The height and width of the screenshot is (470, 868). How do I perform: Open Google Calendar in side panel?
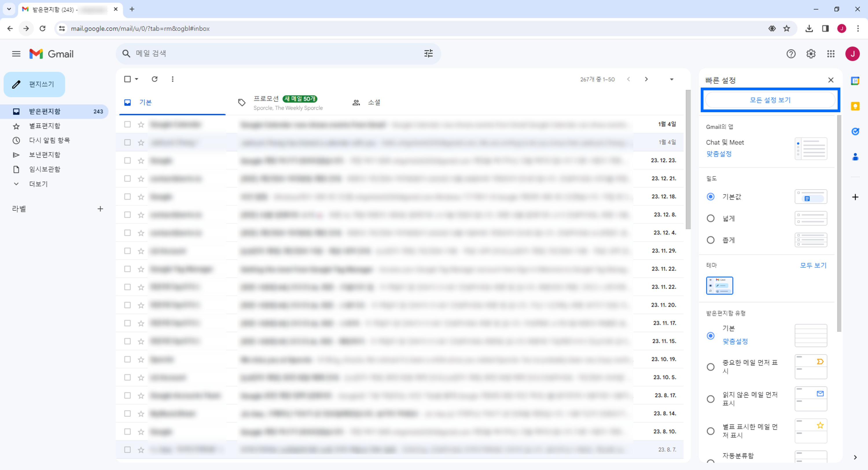click(855, 81)
